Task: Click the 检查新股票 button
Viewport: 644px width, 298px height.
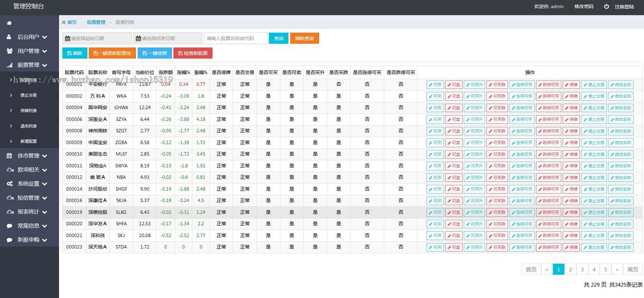Action: pos(193,53)
